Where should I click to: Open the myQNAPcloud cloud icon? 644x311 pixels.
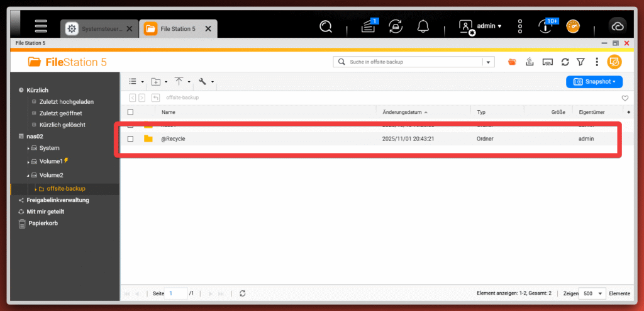click(x=617, y=26)
